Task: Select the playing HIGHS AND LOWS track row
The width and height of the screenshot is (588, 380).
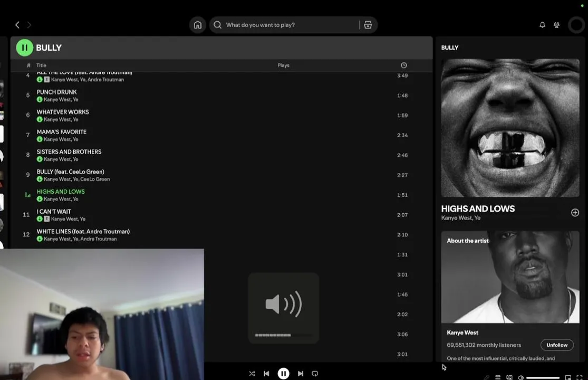Action: click(221, 195)
